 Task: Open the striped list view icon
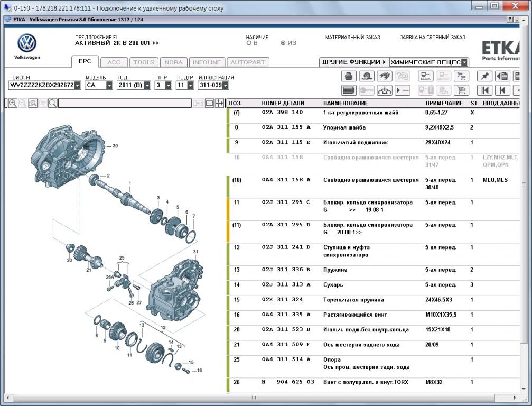click(349, 90)
